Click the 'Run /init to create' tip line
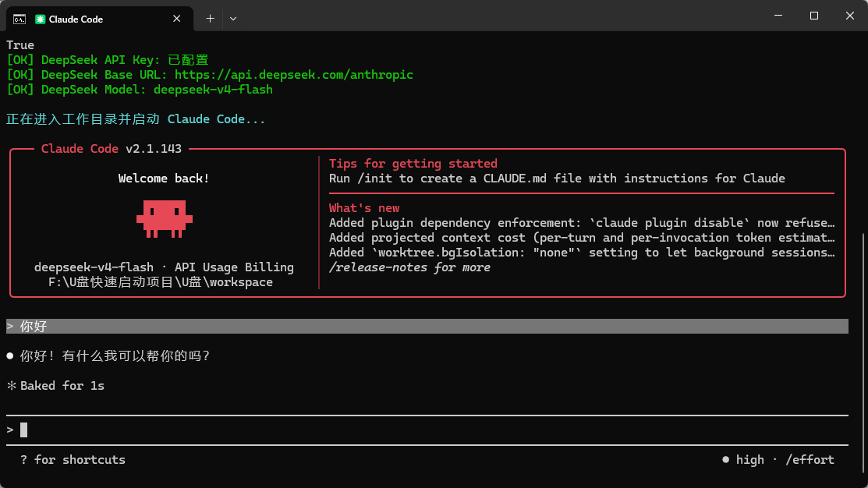The height and width of the screenshot is (488, 868). click(557, 179)
